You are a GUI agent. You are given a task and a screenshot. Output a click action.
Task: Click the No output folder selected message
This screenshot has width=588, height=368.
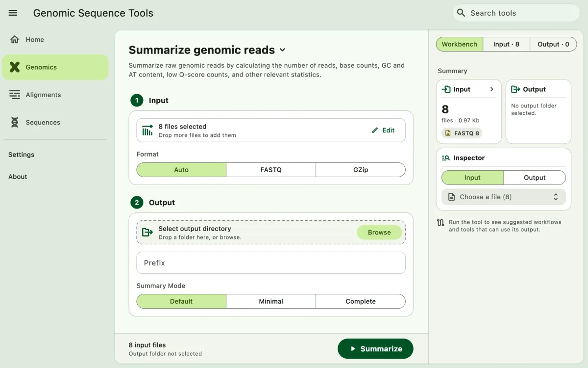coord(534,109)
